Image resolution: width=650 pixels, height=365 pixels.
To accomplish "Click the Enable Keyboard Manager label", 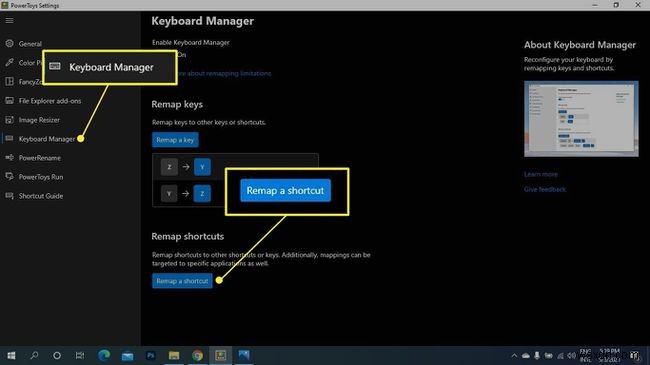I will (191, 42).
